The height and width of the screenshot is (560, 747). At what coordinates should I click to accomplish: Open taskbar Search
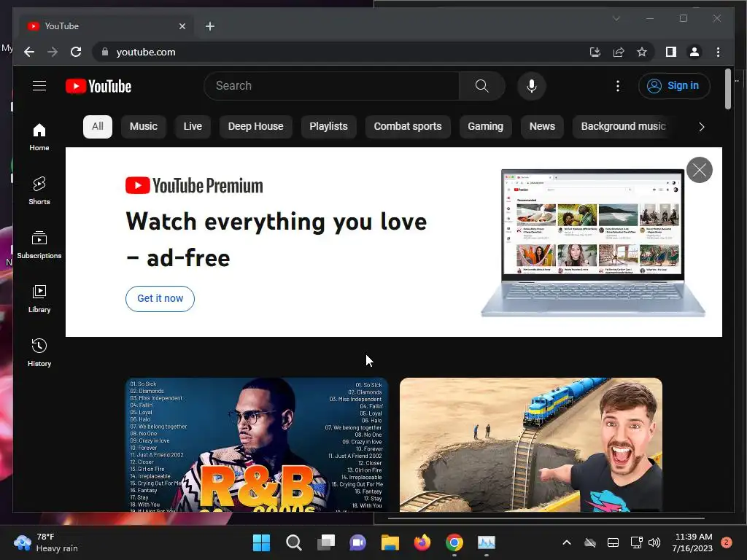click(293, 542)
